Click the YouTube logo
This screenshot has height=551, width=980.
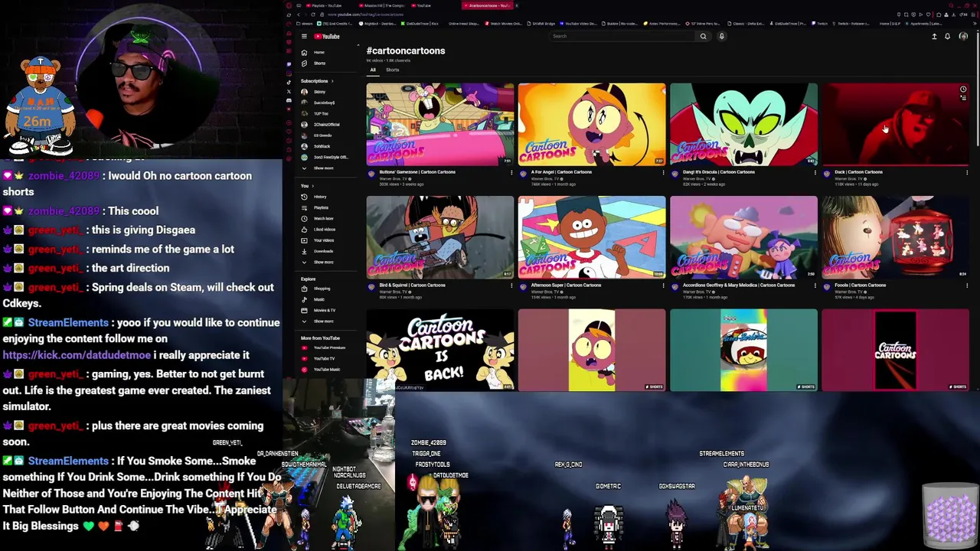327,37
